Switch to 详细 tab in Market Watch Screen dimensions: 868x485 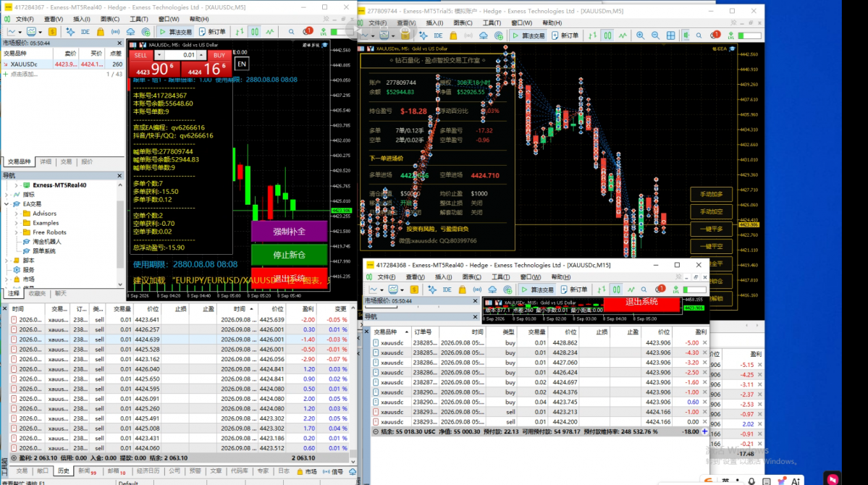46,161
